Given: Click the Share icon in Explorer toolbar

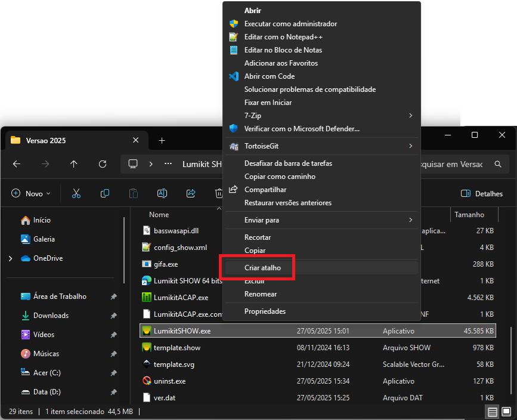Looking at the screenshot, I should pos(191,193).
